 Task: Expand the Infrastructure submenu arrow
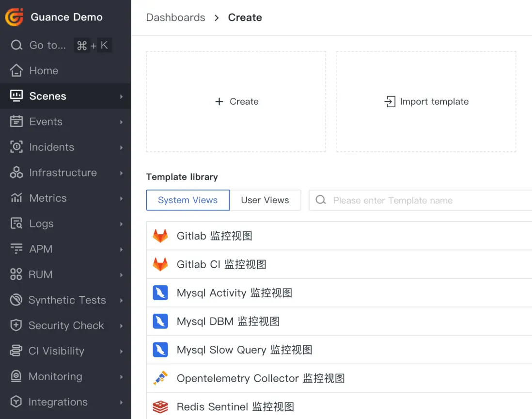click(121, 173)
